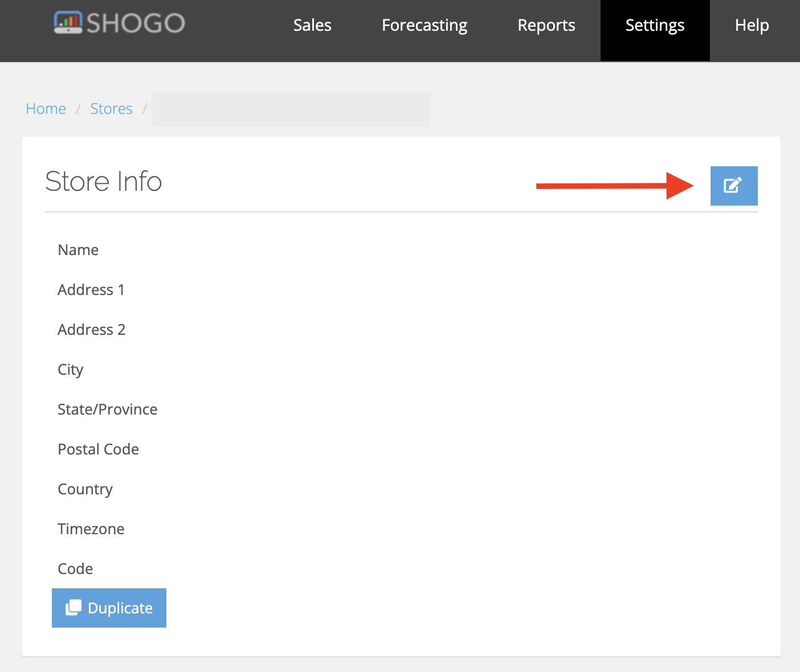The image size is (800, 672).
Task: Select the Settings tab
Action: click(x=655, y=25)
